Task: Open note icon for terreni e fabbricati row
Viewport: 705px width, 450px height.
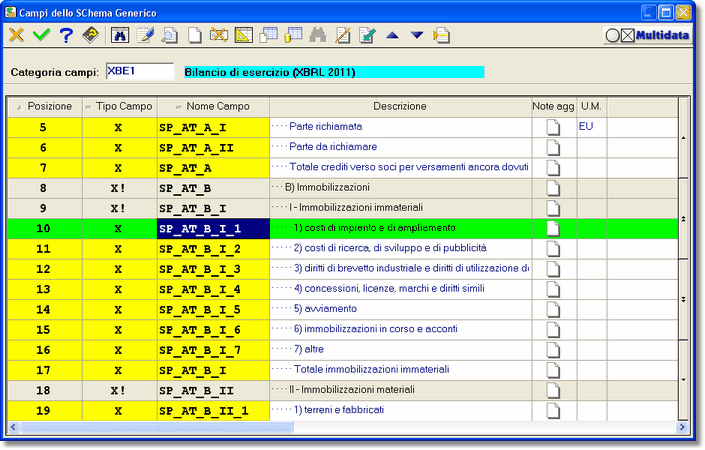Action: 553,410
